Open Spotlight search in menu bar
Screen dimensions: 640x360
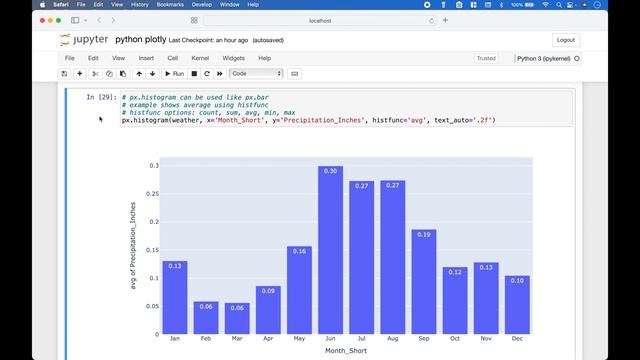click(x=558, y=4)
